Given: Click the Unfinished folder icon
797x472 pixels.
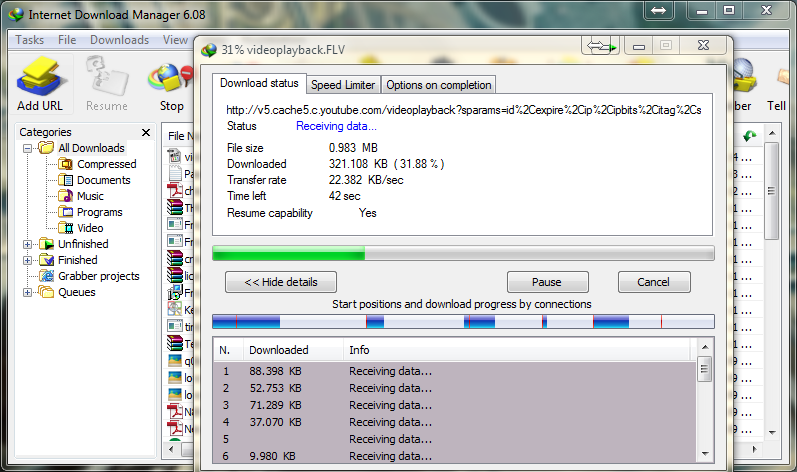Looking at the screenshot, I should (x=47, y=244).
